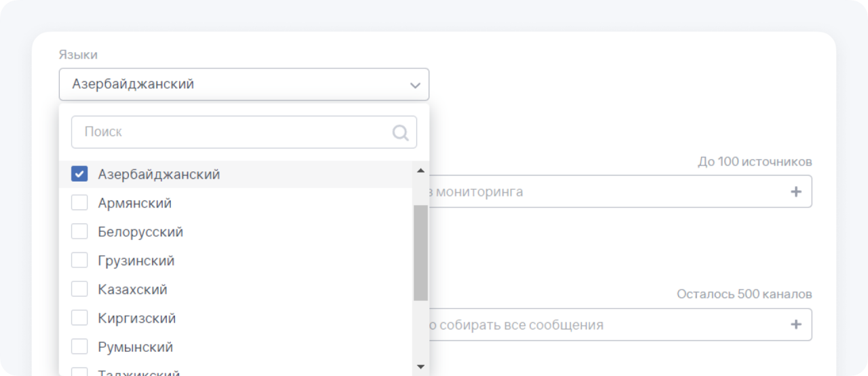This screenshot has width=868, height=376.
Task: Click the Поиск search input
Action: click(231, 132)
